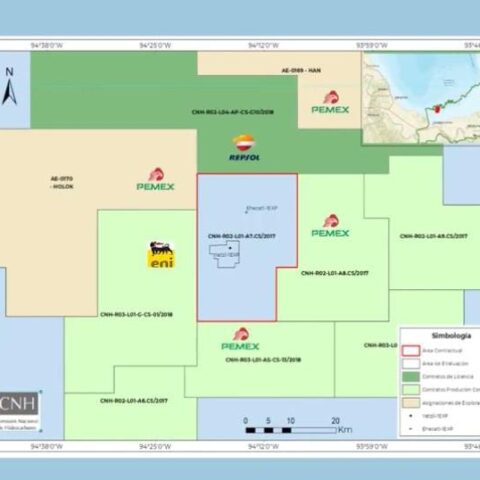Pick the red-outlined Área Contractual legend swatch

tap(411, 351)
